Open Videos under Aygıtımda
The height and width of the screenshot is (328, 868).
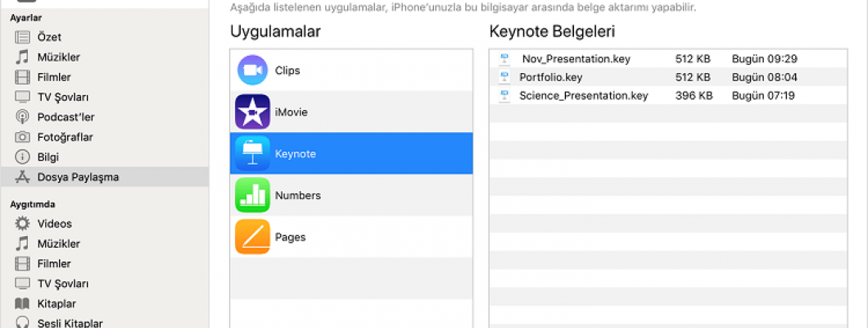pos(54,224)
